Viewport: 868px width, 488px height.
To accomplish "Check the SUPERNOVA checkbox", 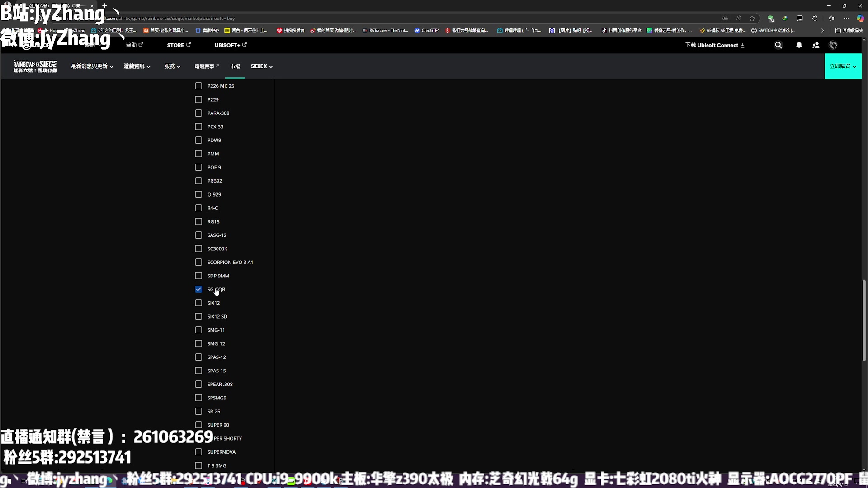I will (198, 452).
